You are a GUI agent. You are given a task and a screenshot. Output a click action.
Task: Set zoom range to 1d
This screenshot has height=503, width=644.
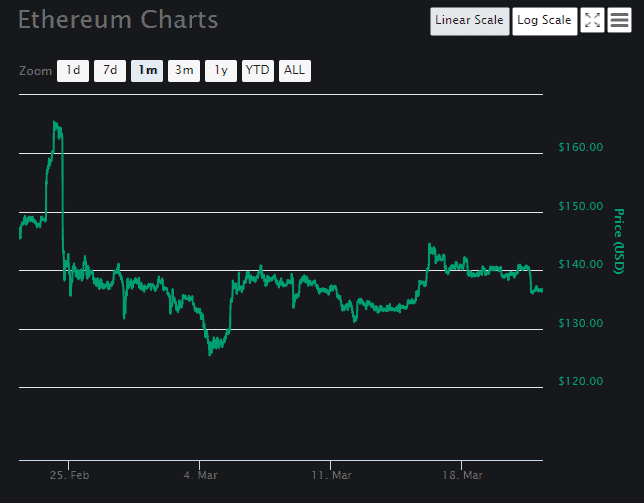click(x=73, y=71)
